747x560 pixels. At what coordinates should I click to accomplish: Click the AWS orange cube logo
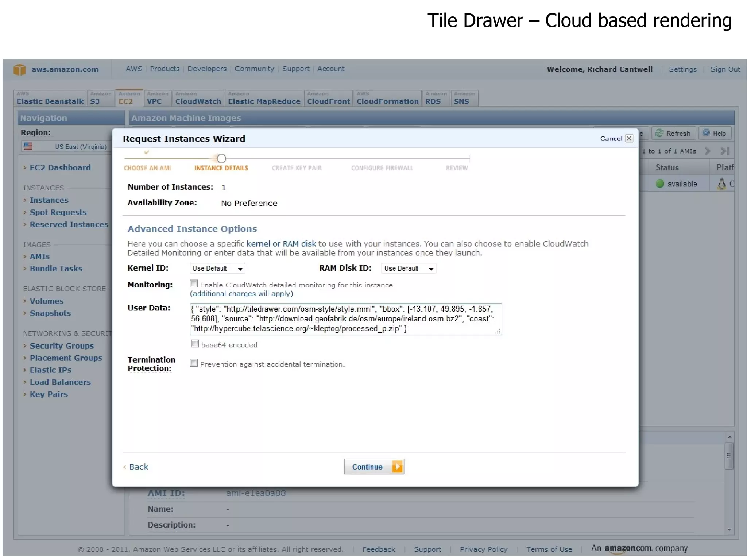point(19,69)
